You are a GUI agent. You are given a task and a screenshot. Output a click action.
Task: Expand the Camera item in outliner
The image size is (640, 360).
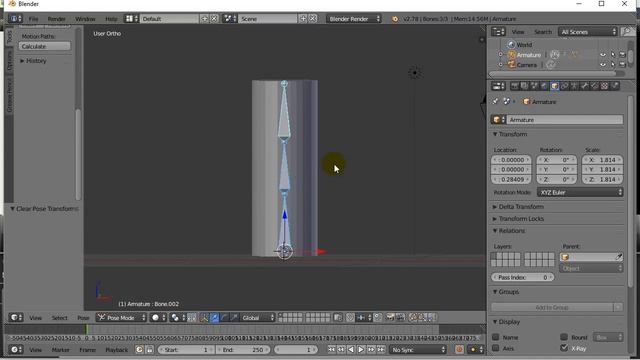point(501,65)
